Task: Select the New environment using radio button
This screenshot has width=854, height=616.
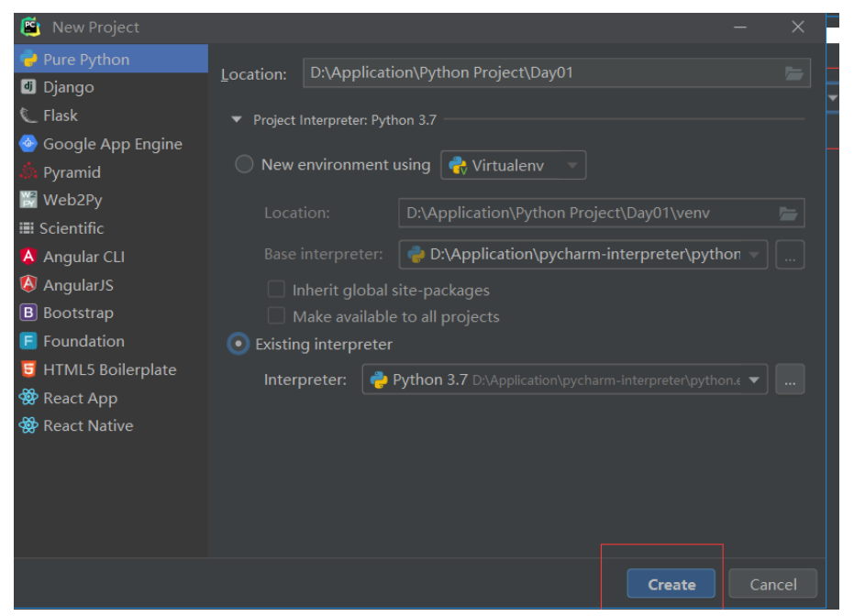Action: [x=244, y=164]
